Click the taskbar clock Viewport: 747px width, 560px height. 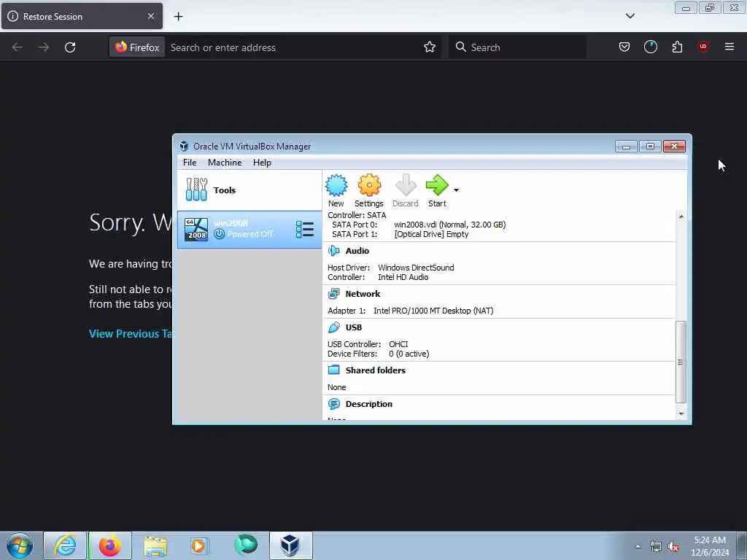[x=710, y=546]
